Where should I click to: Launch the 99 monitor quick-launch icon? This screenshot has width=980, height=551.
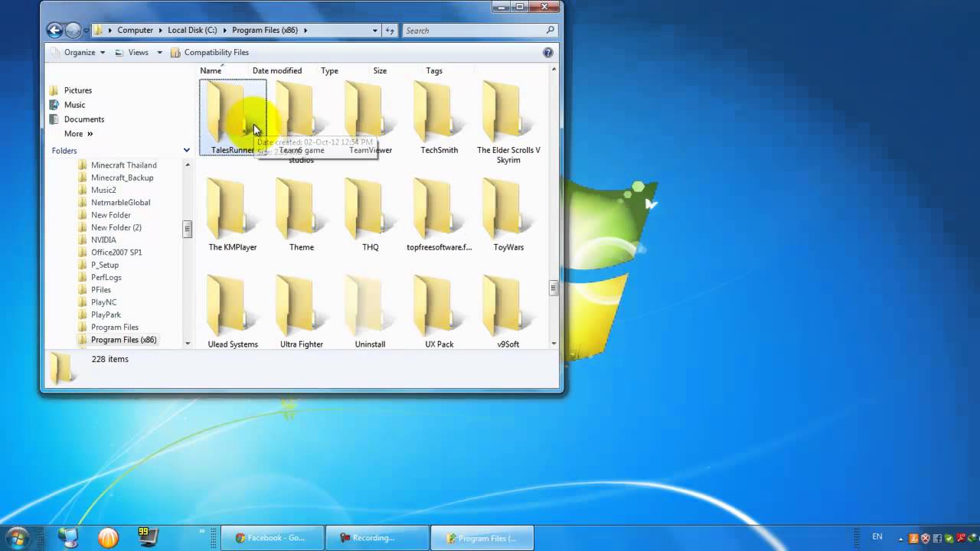(147, 537)
